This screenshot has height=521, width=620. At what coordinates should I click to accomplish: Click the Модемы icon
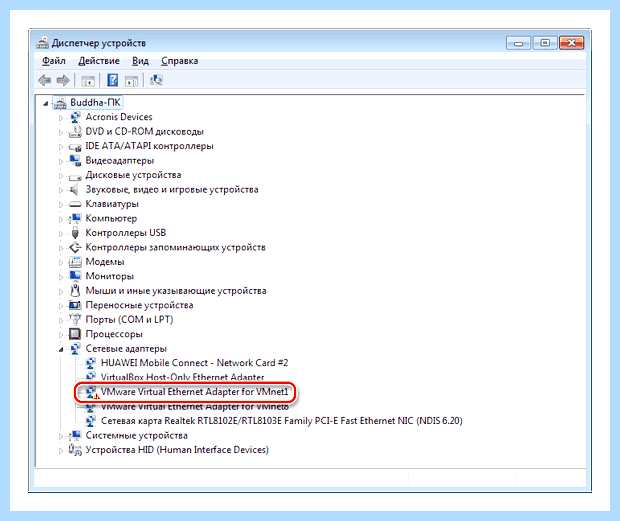75,262
